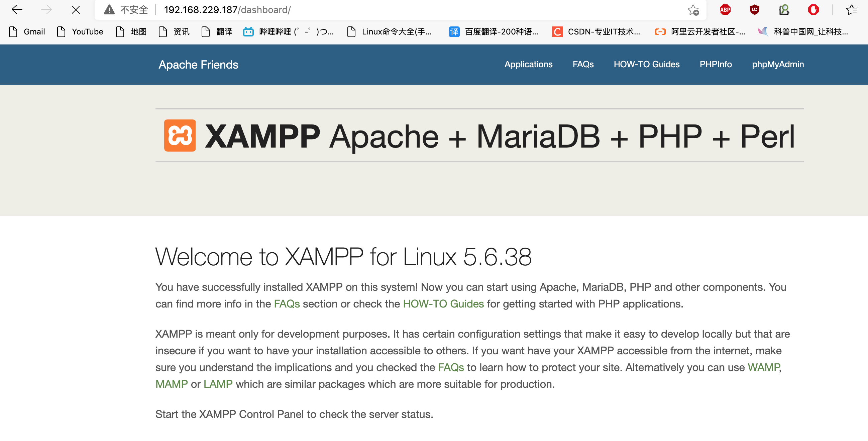Click the address bar URL field
Viewport: 868px width, 441px height.
pyautogui.click(x=404, y=10)
